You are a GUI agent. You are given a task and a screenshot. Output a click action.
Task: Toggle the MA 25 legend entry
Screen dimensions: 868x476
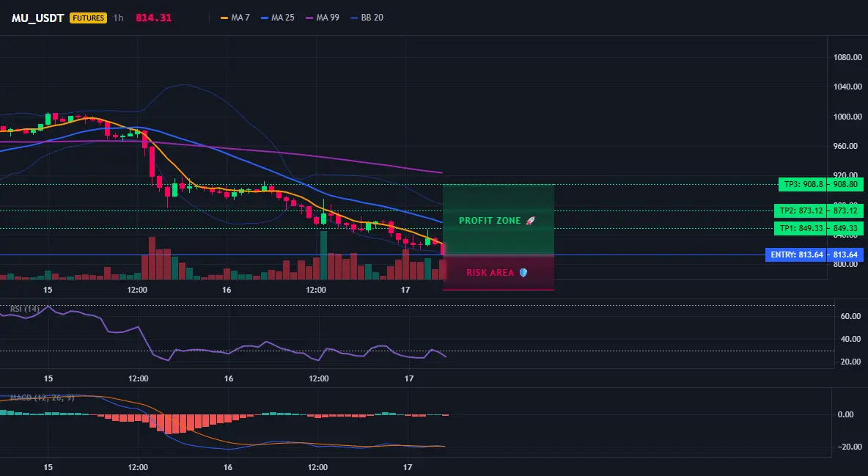coord(278,18)
